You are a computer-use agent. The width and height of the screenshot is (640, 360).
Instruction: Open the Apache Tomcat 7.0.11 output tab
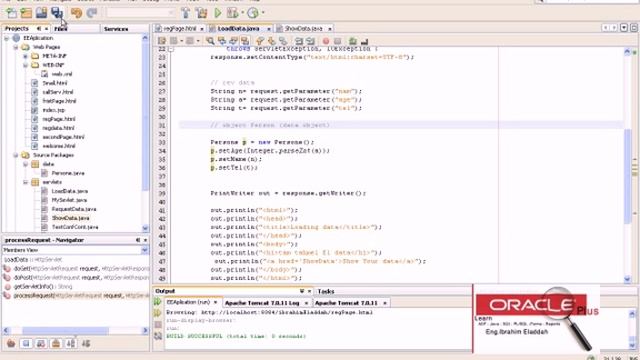pyautogui.click(x=347, y=303)
